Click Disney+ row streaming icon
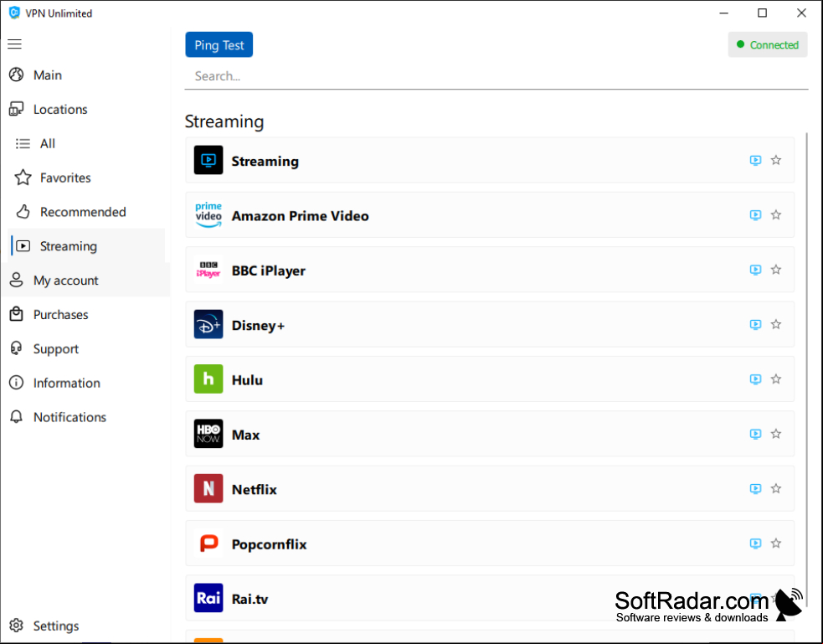Image resolution: width=823 pixels, height=644 pixels. (x=755, y=324)
